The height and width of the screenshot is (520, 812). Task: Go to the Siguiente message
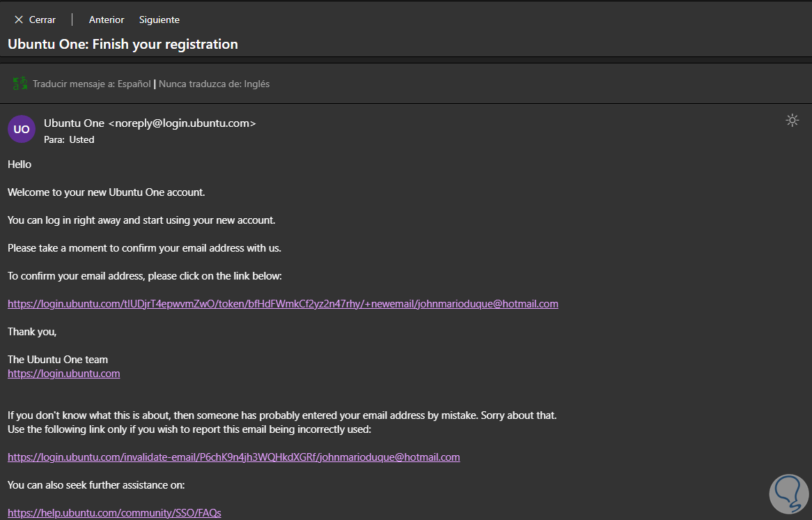(x=159, y=20)
